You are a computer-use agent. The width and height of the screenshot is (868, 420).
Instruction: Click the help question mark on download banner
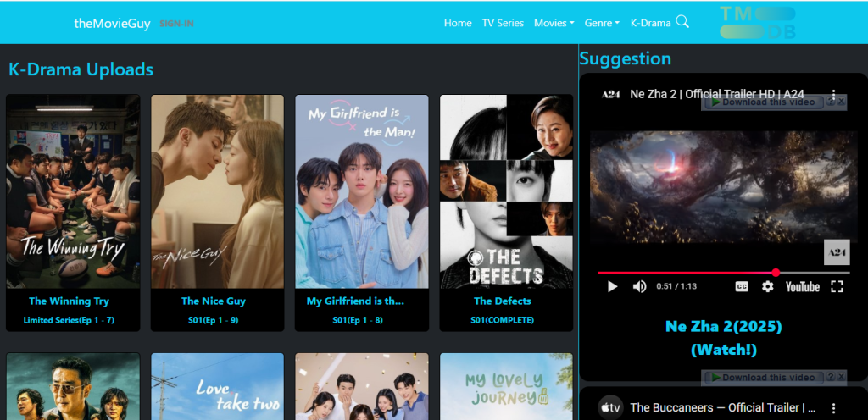pyautogui.click(x=831, y=102)
